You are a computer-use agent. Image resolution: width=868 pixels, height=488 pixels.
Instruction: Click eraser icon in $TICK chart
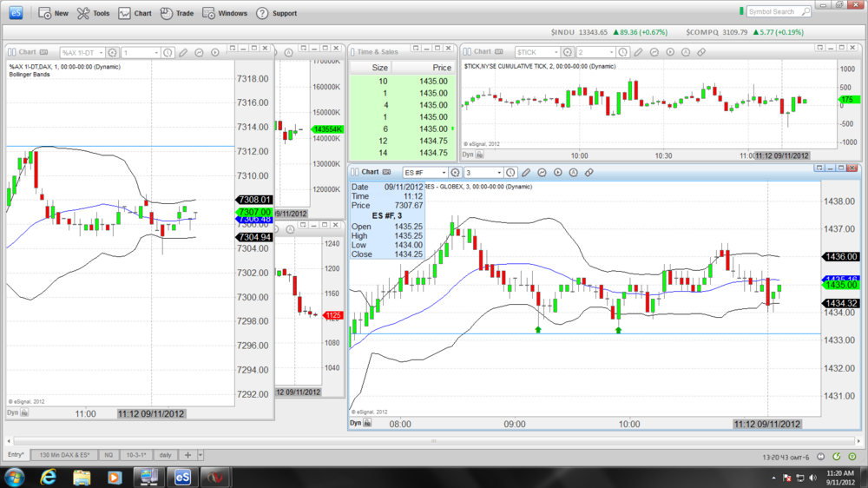tap(701, 52)
